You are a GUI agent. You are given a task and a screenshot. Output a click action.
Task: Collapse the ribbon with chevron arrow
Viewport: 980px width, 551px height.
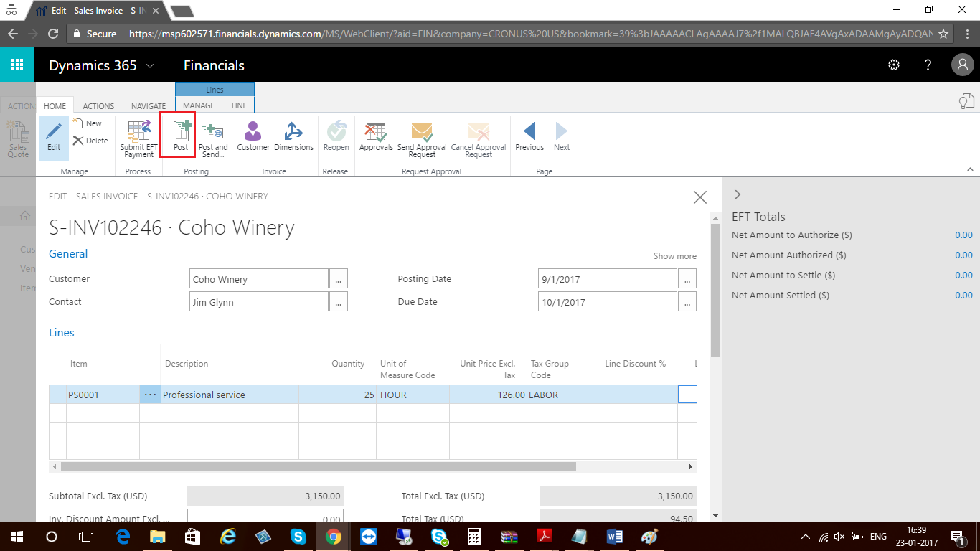(970, 170)
